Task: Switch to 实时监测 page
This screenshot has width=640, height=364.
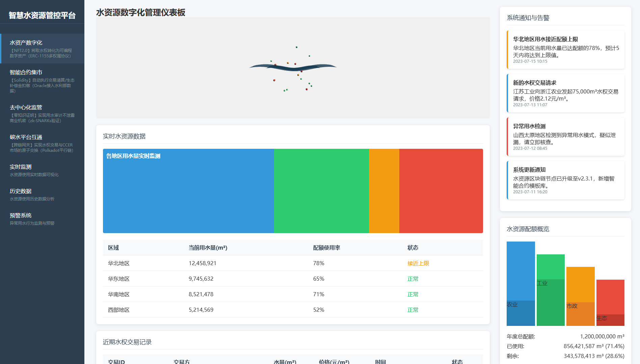Action: [42, 170]
